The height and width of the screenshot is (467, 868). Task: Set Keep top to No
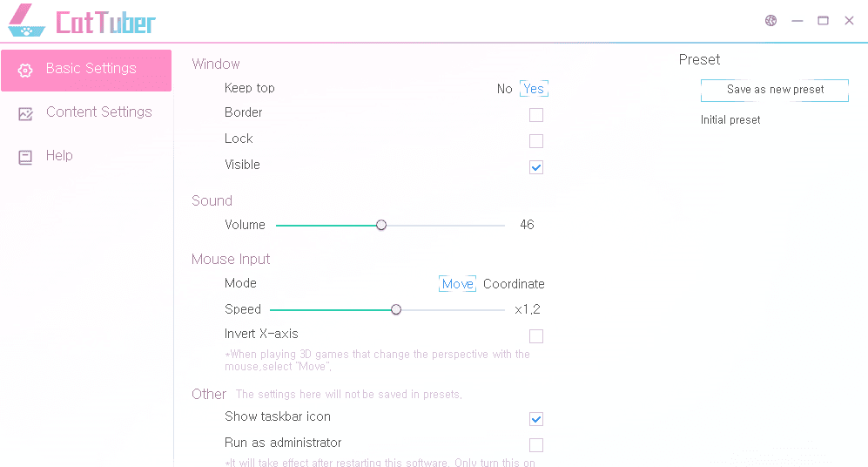tap(505, 89)
